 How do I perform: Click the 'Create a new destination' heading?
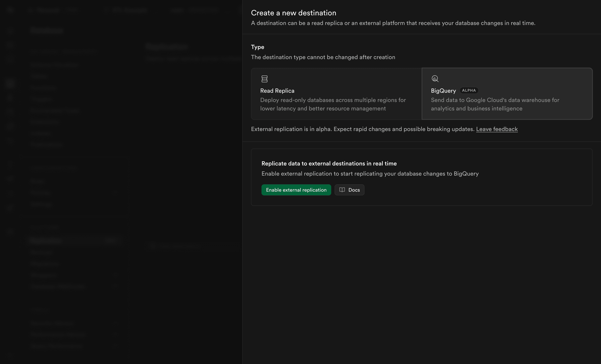point(293,13)
